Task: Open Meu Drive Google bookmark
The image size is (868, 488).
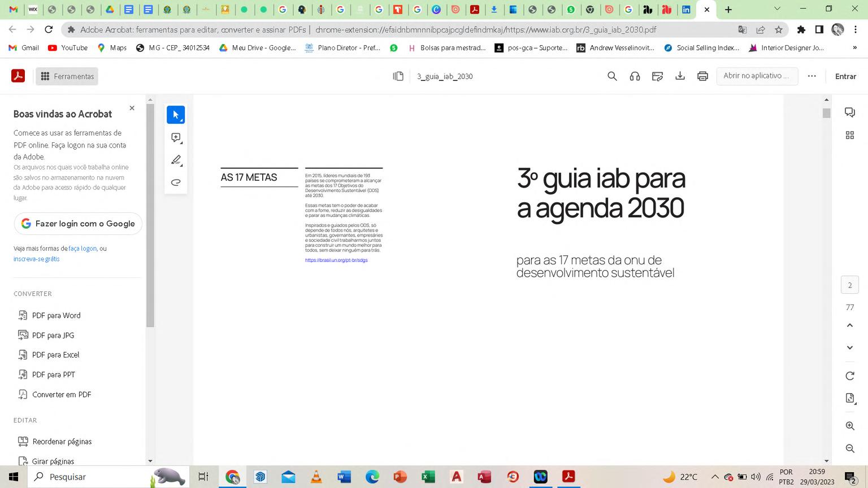Action: tap(258, 48)
